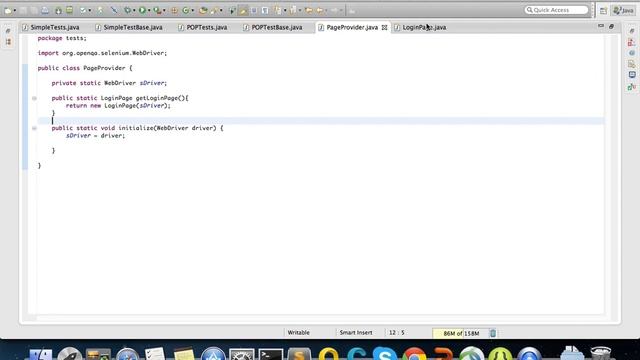
Task: Close the PageProvider.java editor tab
Action: tap(384, 27)
